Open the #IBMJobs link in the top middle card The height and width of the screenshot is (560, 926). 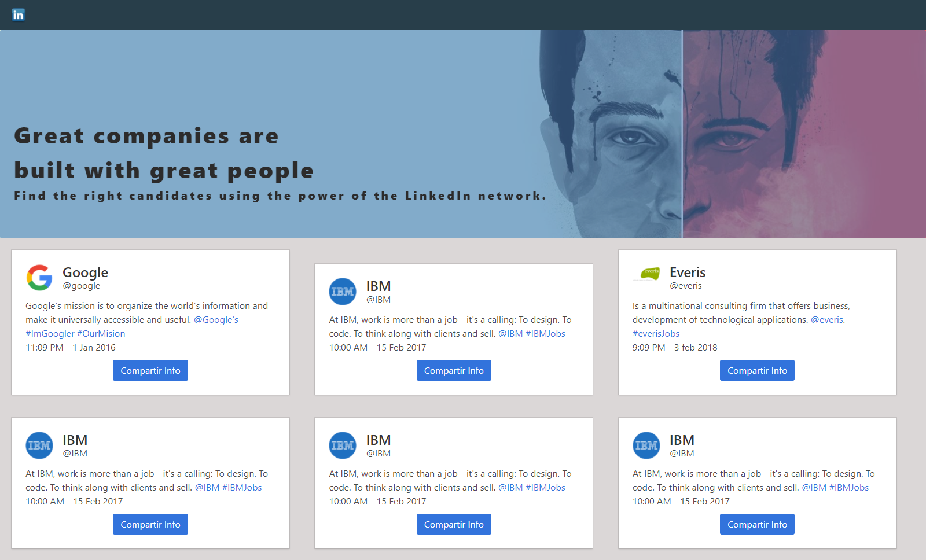545,334
